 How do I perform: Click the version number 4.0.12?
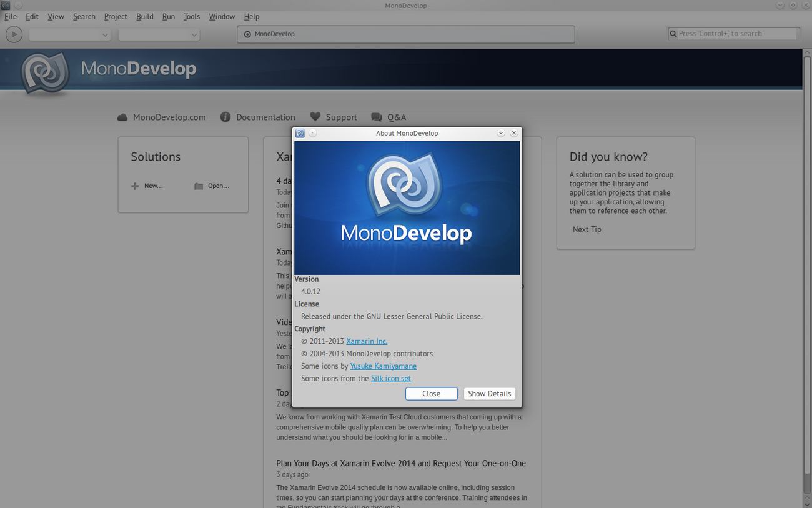[x=310, y=292]
